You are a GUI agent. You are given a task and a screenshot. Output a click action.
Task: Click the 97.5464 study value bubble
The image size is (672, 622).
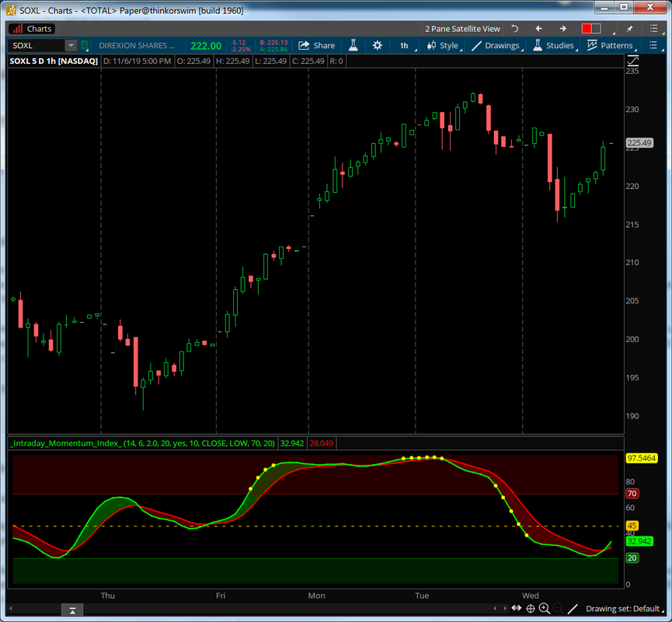pos(641,458)
